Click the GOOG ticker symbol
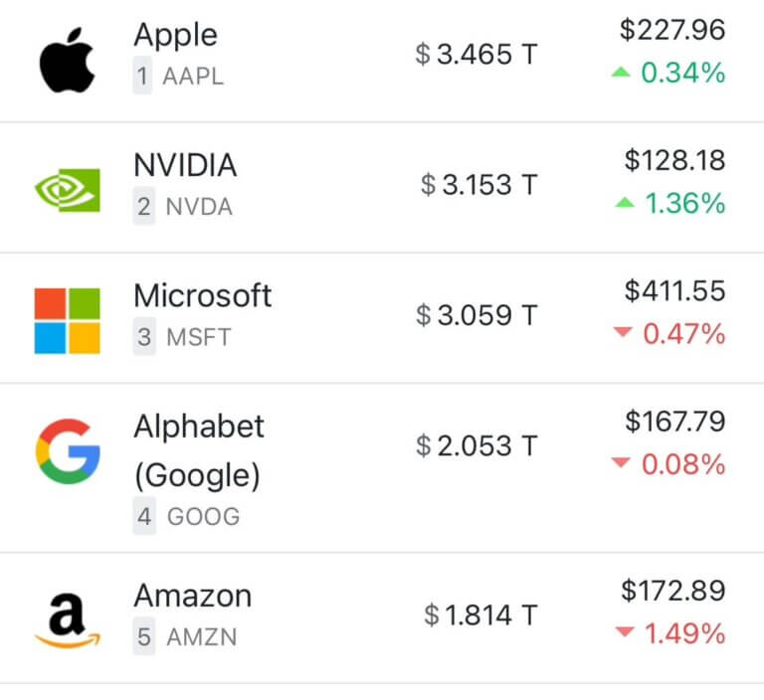Image resolution: width=764 pixels, height=700 pixels. tap(203, 517)
